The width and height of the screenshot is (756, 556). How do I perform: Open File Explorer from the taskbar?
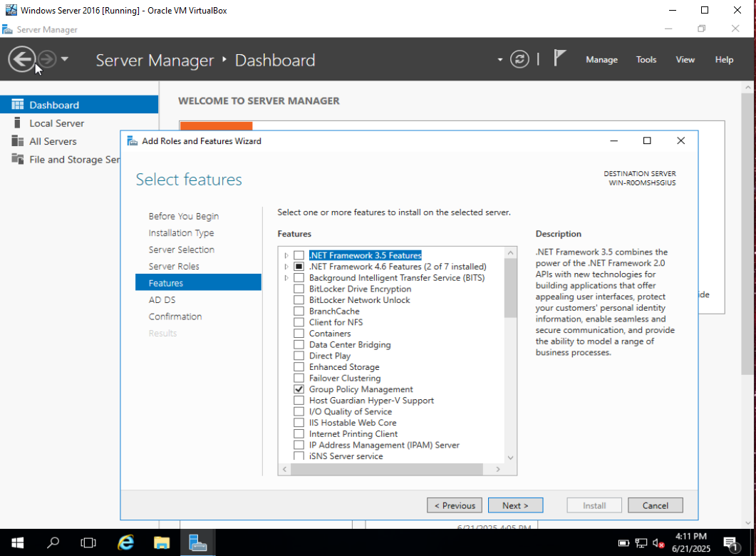162,543
